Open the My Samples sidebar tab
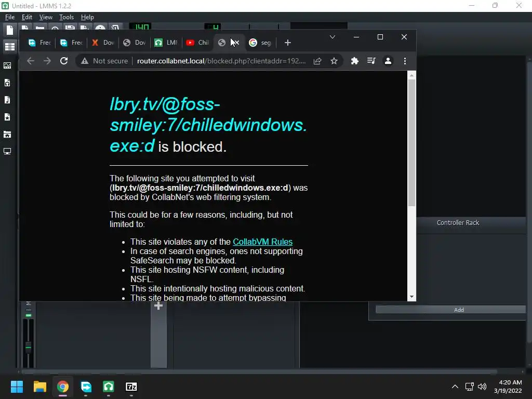532x399 pixels. tap(7, 100)
